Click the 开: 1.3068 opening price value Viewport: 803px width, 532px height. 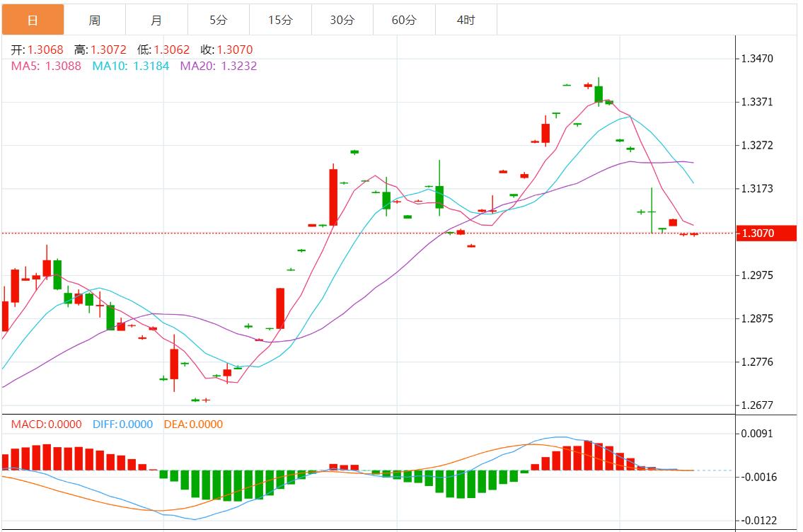pyautogui.click(x=37, y=50)
